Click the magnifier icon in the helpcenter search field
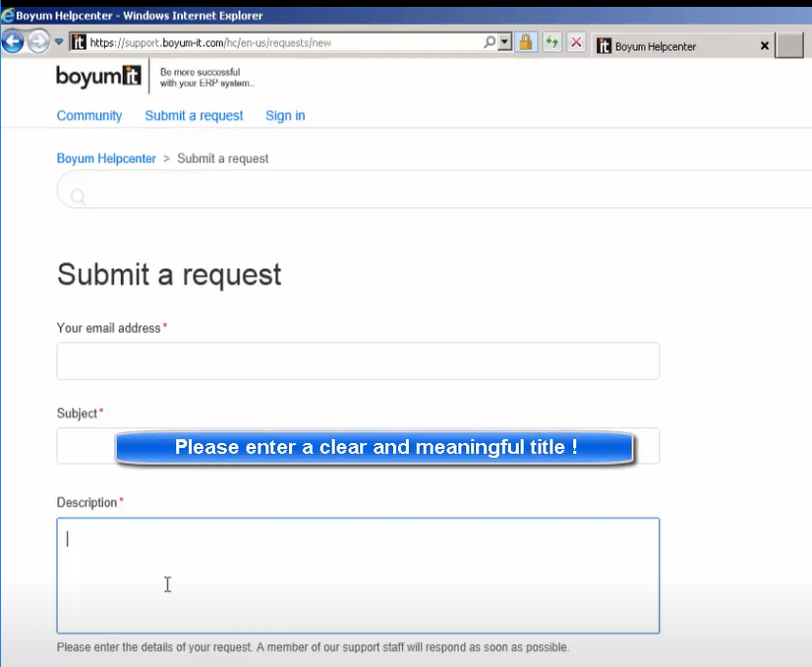This screenshot has height=667, width=812. click(78, 195)
